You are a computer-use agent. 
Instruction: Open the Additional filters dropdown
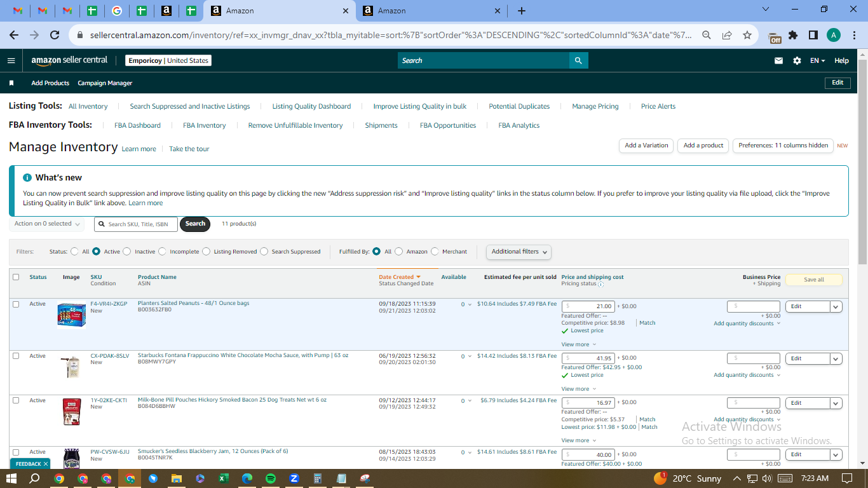pos(519,252)
